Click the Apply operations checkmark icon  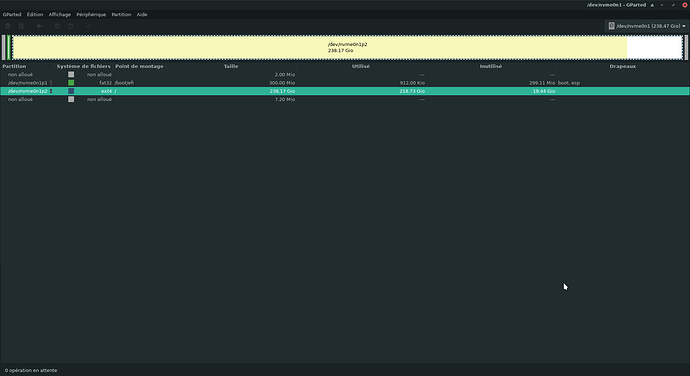(88, 26)
